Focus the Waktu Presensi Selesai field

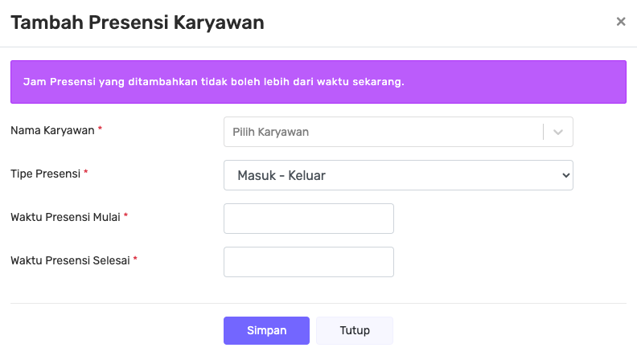coord(308,262)
